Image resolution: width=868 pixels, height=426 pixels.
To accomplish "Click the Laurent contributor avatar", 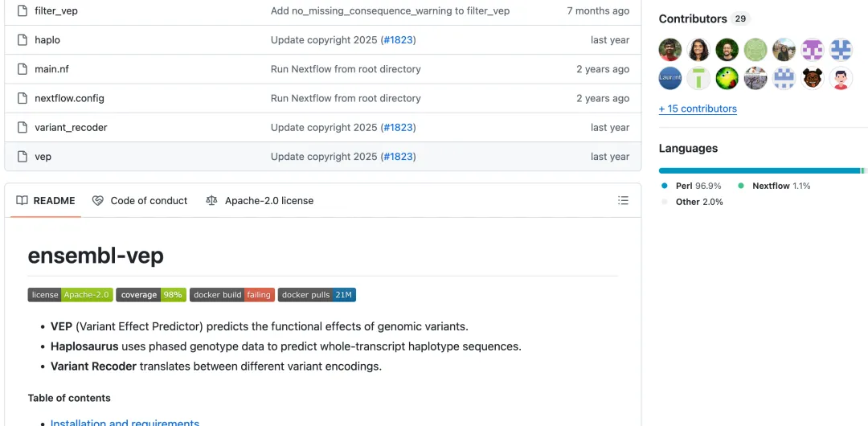I will pos(670,78).
